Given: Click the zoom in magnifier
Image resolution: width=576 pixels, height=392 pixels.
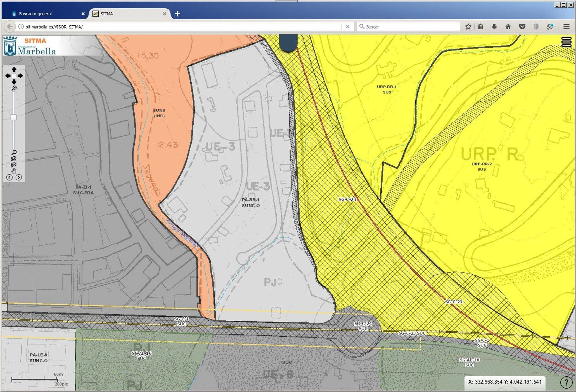Looking at the screenshot, I should 14,88.
